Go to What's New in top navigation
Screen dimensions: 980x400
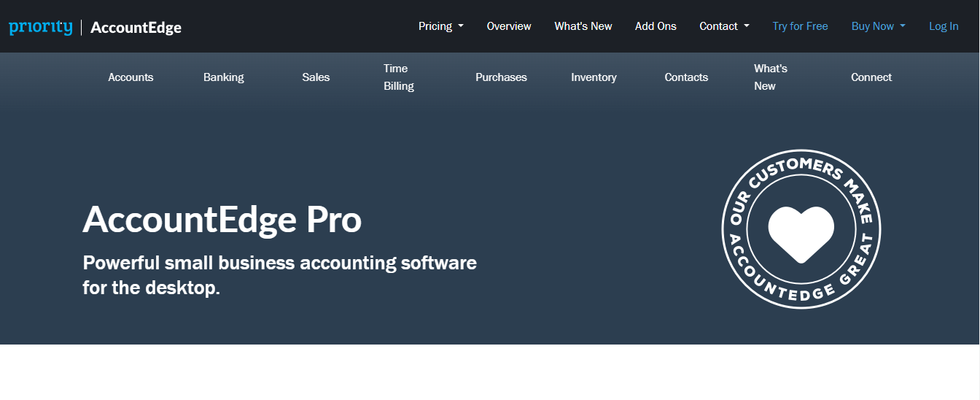pos(583,26)
